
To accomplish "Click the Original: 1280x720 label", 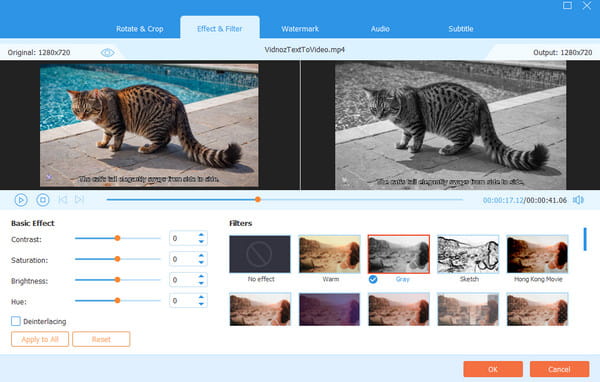I will click(x=39, y=52).
